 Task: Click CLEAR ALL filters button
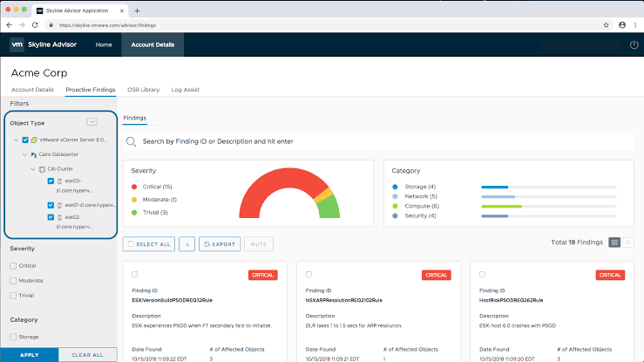tap(87, 355)
